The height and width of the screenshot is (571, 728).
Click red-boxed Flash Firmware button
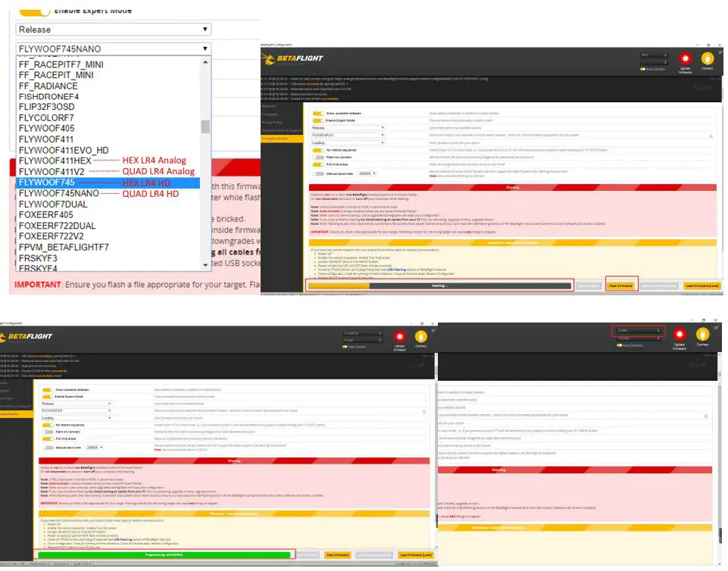point(621,286)
